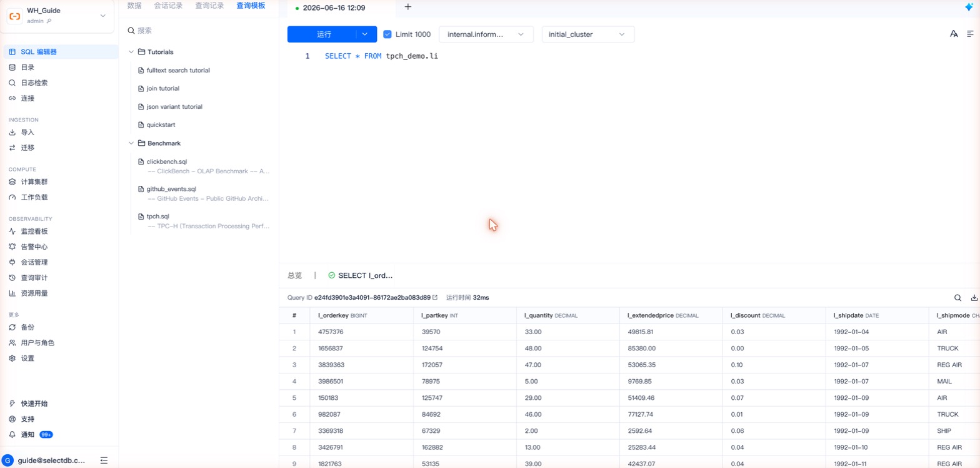The height and width of the screenshot is (468, 980).
Task: Open join tutorial template
Action: (x=163, y=89)
